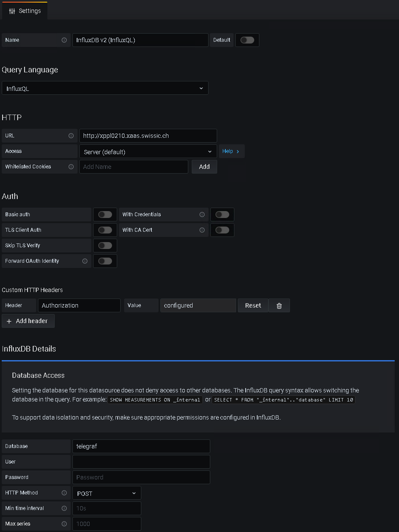The image size is (399, 532).
Task: Enable the Default datasource toggle
Action: (247, 40)
